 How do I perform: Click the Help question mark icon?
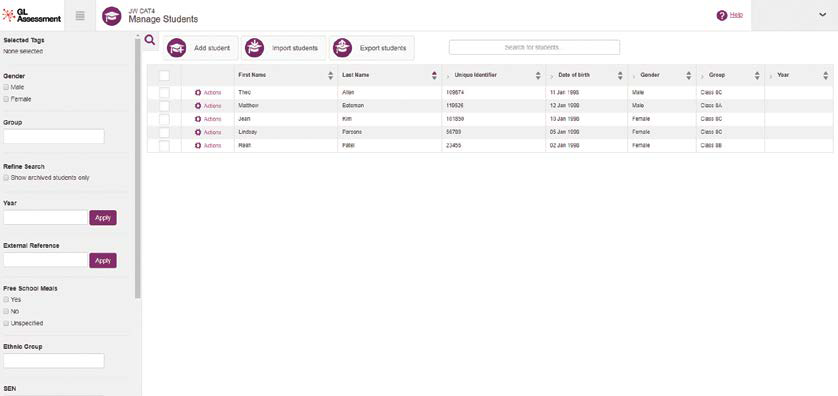[x=722, y=15]
